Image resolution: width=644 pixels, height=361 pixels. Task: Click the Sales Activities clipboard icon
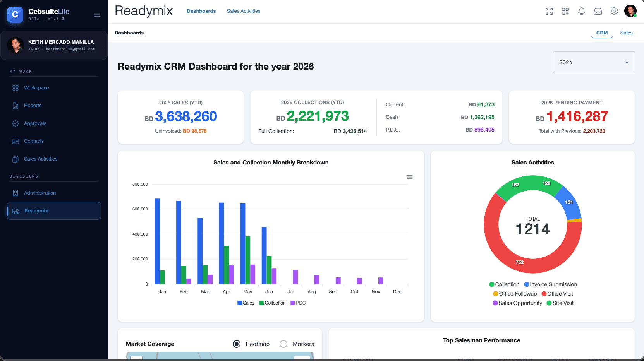(x=15, y=159)
